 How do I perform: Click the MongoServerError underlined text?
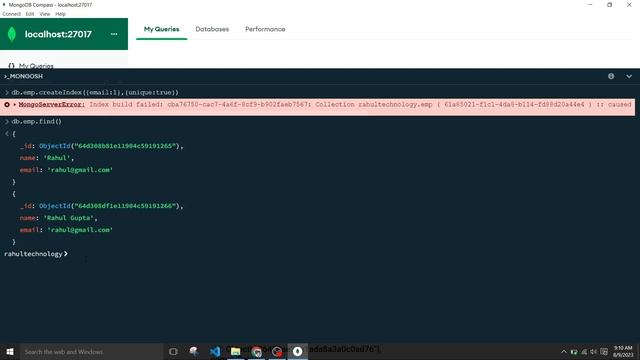click(x=51, y=104)
